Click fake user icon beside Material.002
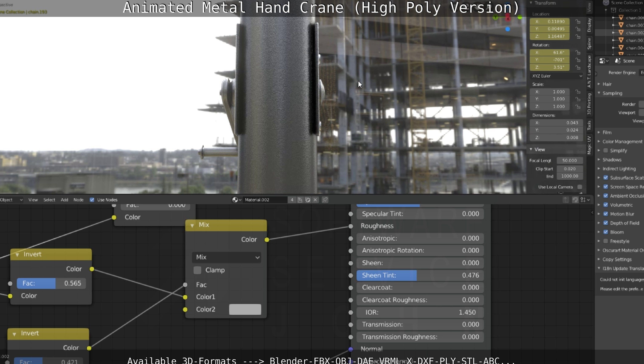Viewport: 644px width, 364px height. pyautogui.click(x=300, y=200)
